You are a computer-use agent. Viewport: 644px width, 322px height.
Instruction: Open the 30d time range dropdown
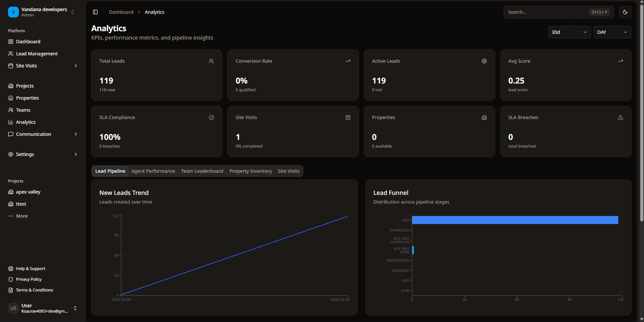click(569, 32)
